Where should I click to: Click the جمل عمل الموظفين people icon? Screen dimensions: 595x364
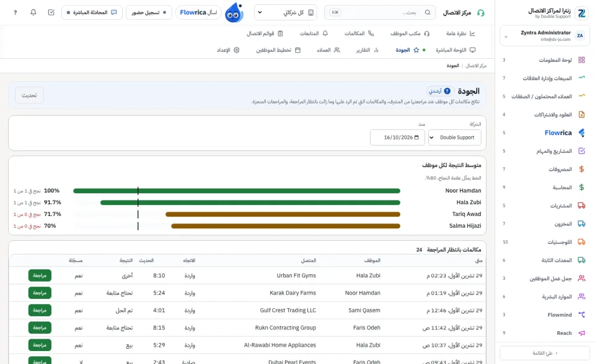click(x=581, y=279)
